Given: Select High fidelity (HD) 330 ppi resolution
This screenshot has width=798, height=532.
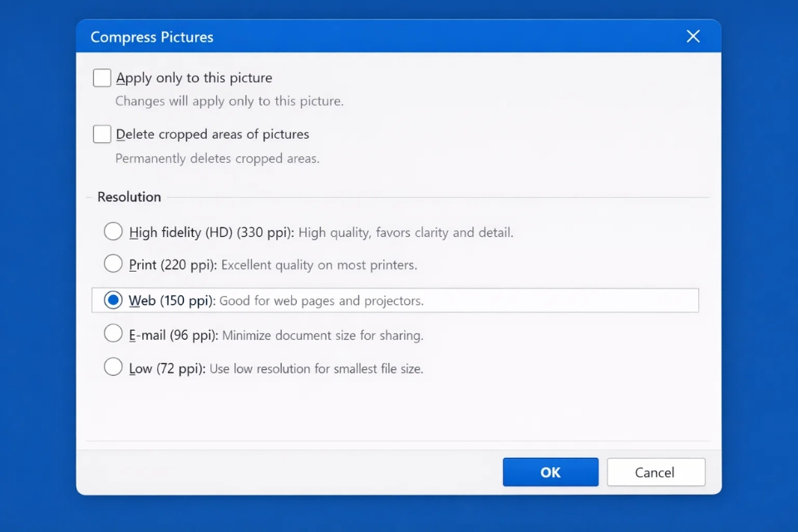Looking at the screenshot, I should click(x=113, y=232).
